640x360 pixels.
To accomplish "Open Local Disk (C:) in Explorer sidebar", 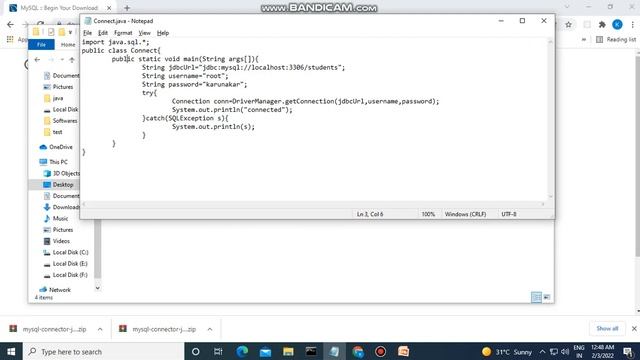I will [x=66, y=253].
